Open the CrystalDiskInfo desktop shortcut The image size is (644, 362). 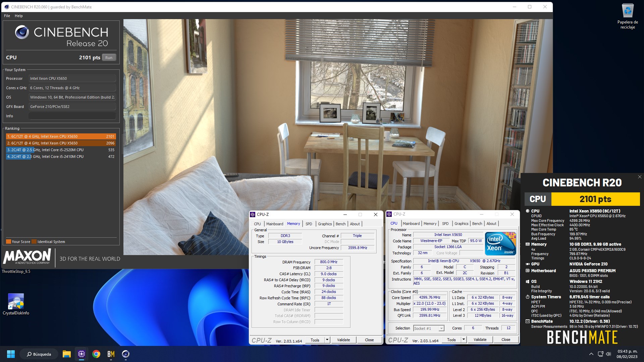coord(16,304)
